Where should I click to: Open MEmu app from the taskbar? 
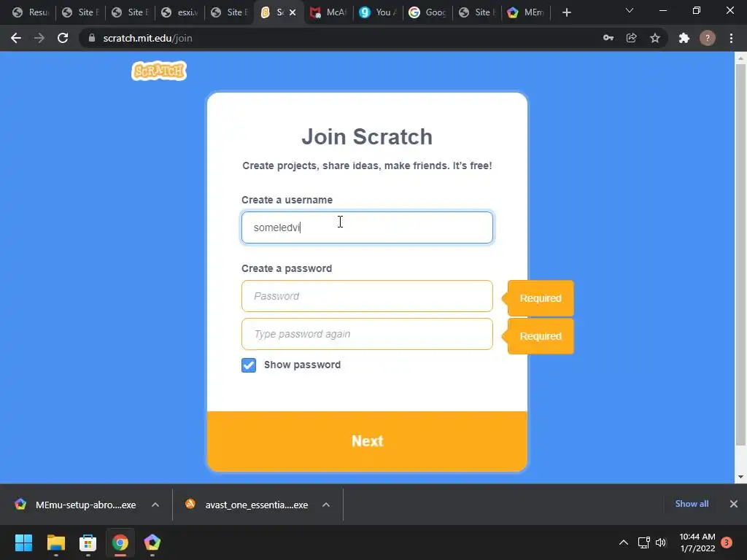152,542
